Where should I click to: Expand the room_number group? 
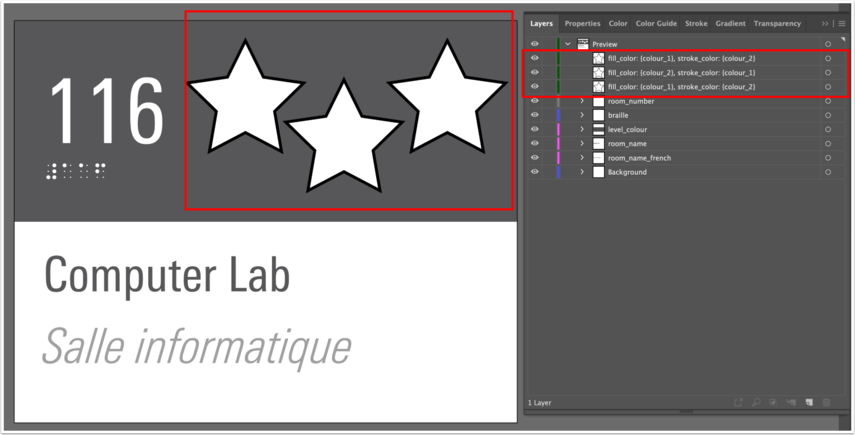pyautogui.click(x=582, y=101)
